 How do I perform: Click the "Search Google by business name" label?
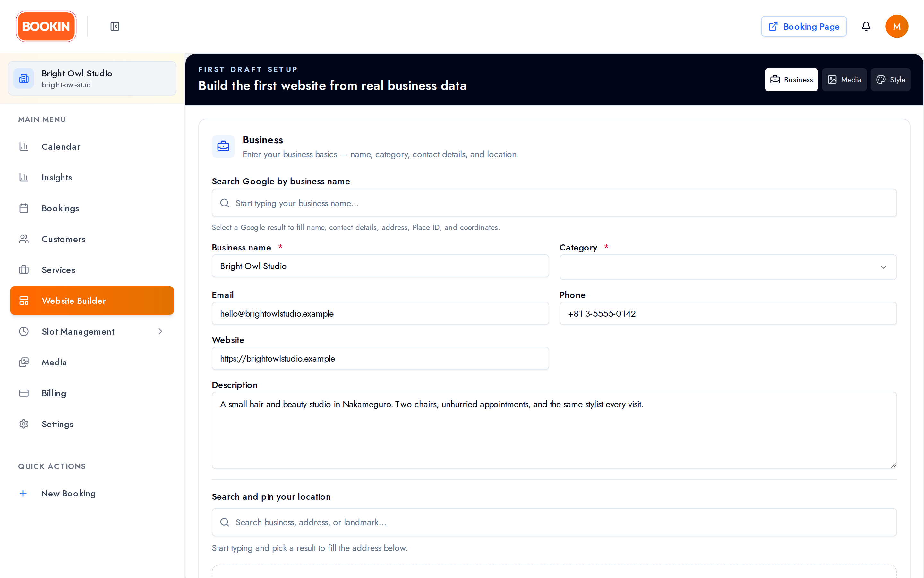(x=281, y=181)
